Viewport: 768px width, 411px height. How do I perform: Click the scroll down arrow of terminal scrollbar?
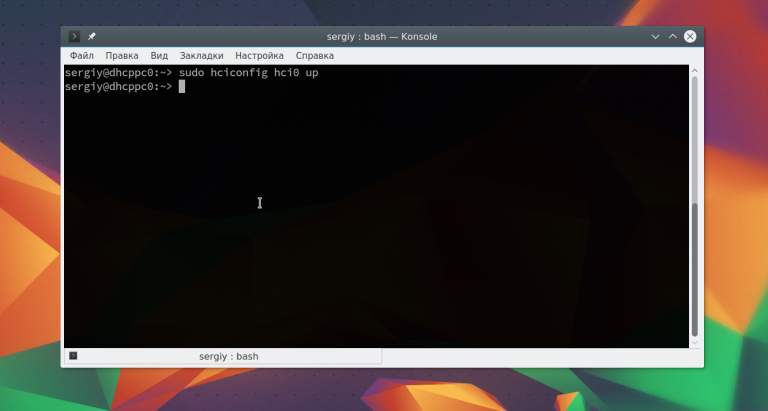coord(695,343)
